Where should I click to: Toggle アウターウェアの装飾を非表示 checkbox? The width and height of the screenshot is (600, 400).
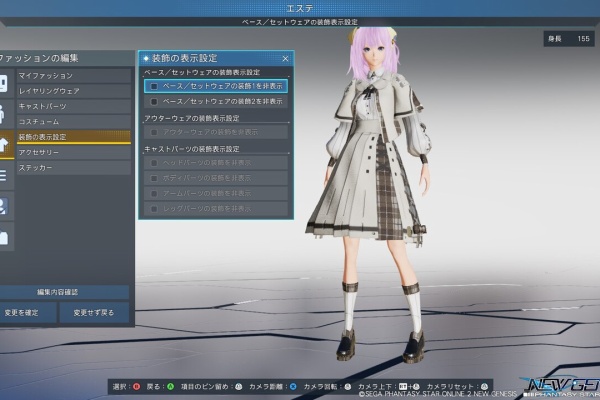coord(154,132)
